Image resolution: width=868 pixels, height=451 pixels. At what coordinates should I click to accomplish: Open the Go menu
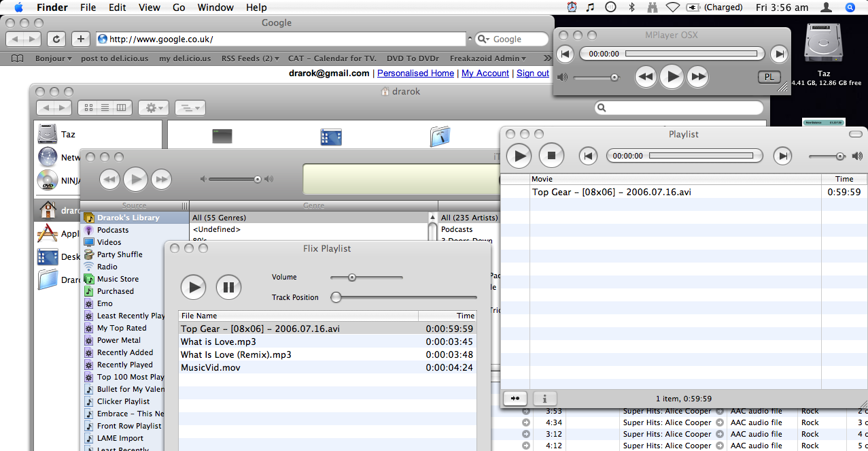tap(179, 7)
